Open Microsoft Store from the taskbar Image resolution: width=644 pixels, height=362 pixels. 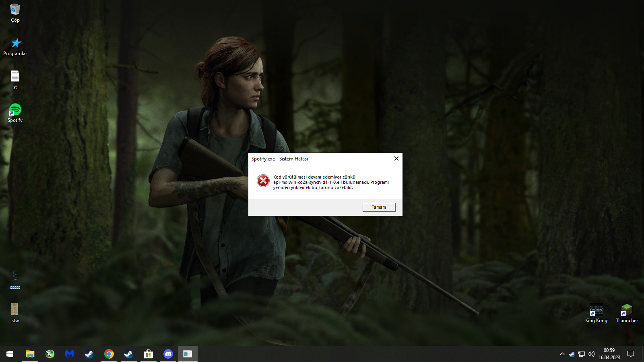point(149,354)
